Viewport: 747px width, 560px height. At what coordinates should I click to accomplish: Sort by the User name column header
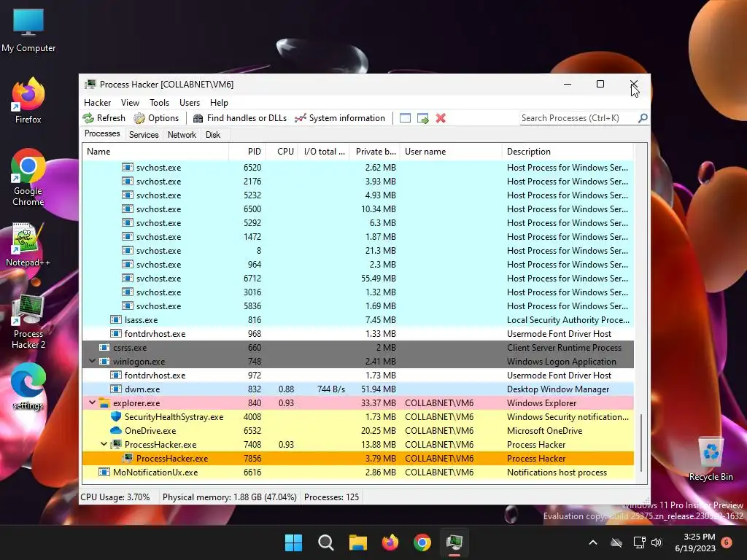[x=451, y=152]
